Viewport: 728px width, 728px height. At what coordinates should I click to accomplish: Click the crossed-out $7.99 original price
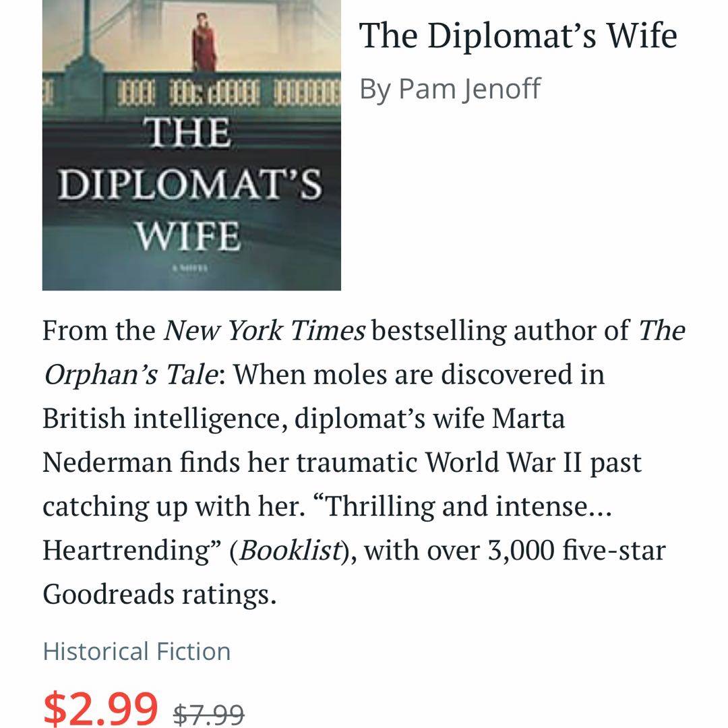[x=208, y=712]
